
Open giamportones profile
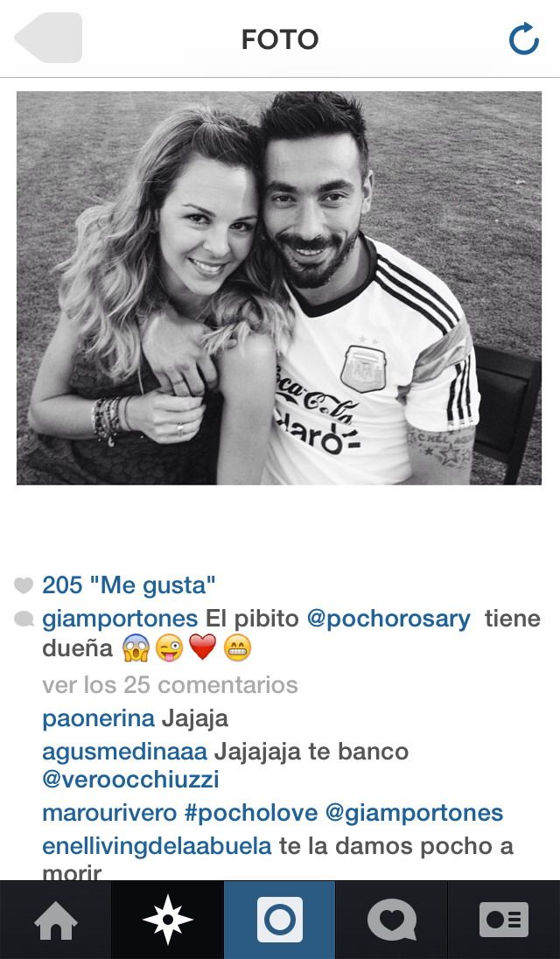(x=120, y=619)
